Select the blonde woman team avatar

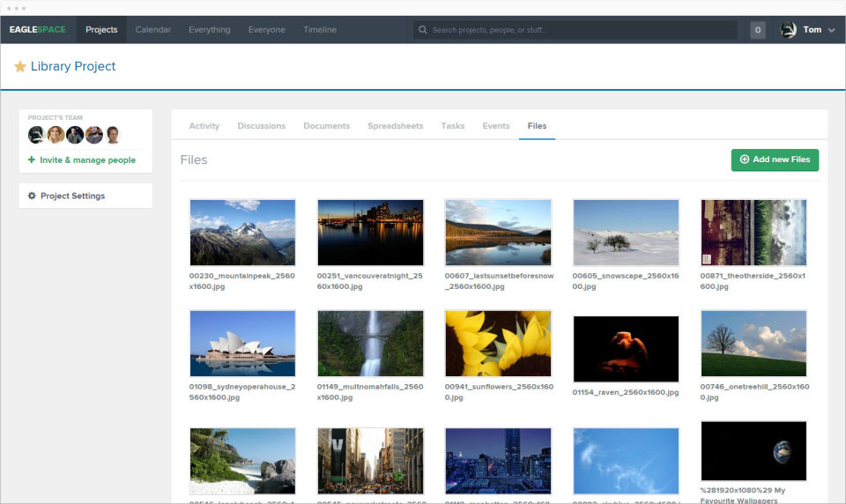[x=56, y=135]
